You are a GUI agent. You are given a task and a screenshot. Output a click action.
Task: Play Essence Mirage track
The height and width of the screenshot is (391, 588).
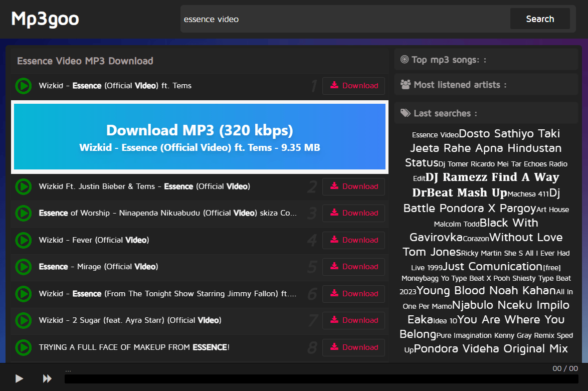pos(23,267)
